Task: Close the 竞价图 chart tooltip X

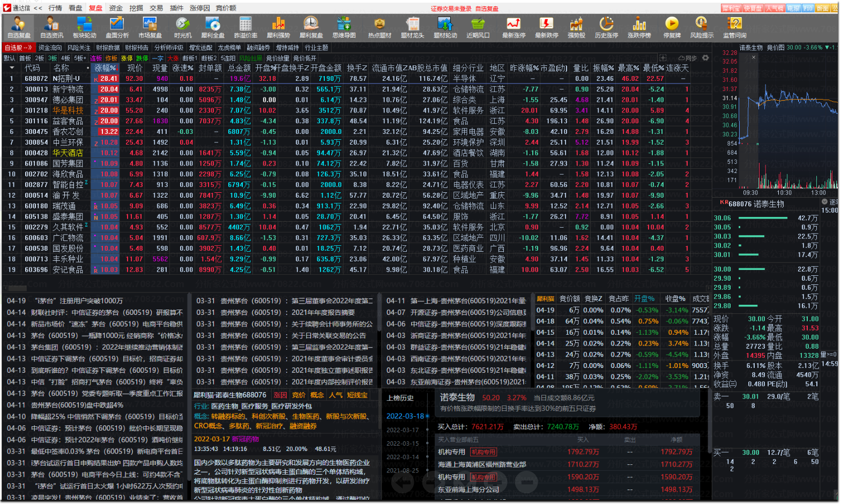Action: click(x=753, y=57)
